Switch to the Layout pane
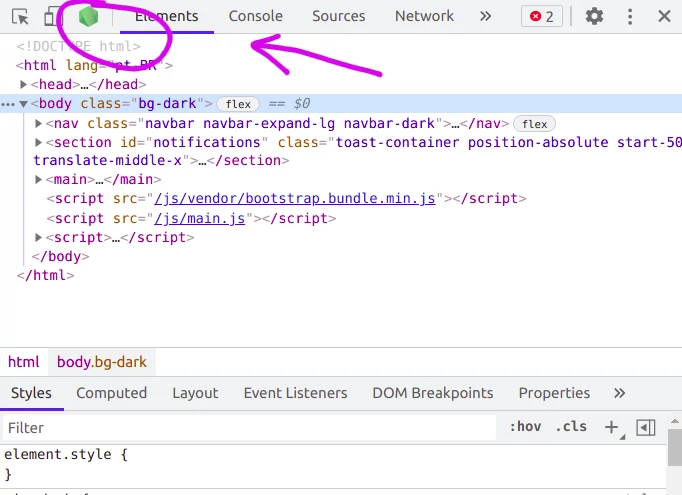682x495 pixels. [195, 393]
